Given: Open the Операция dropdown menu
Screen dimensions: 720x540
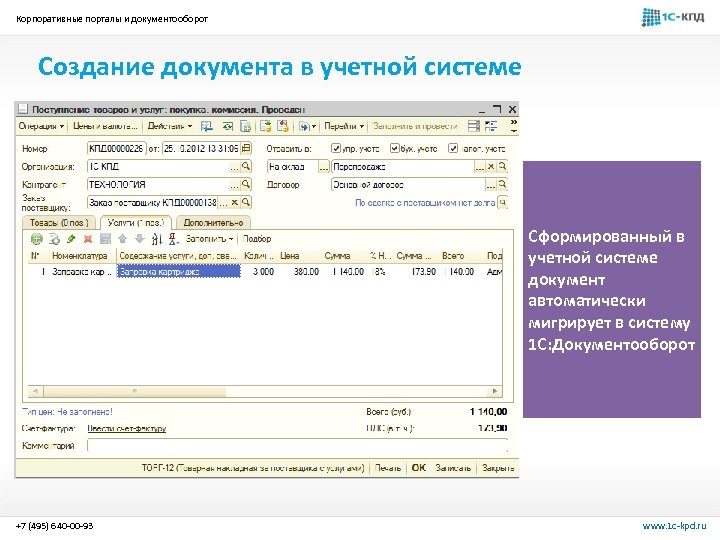Looking at the screenshot, I should point(41,126).
